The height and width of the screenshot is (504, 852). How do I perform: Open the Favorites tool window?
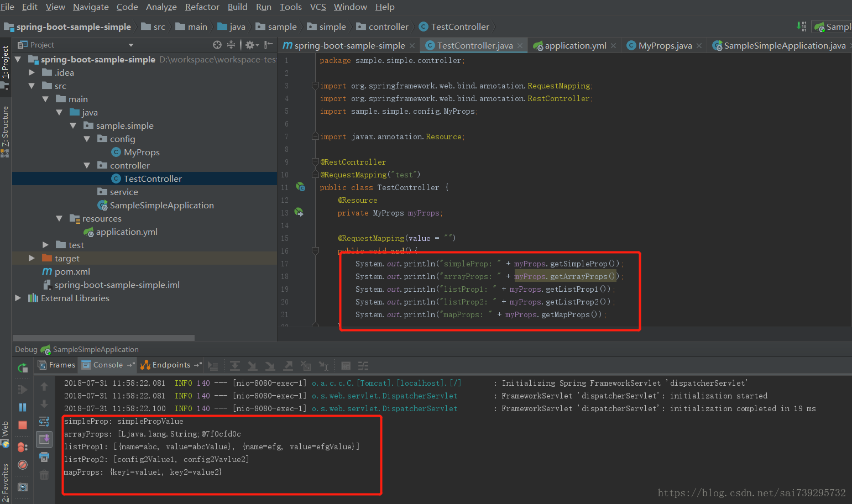coord(5,482)
